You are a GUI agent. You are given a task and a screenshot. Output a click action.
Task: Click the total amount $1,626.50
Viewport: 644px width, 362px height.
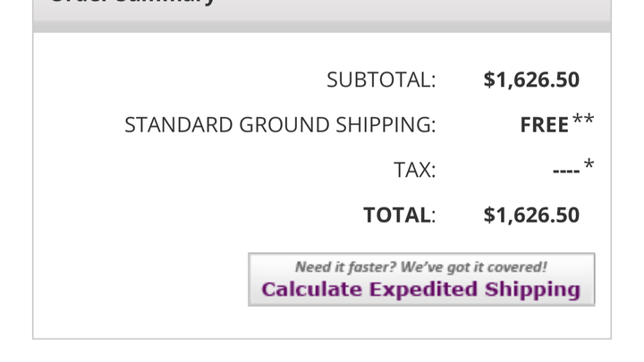pos(531,215)
